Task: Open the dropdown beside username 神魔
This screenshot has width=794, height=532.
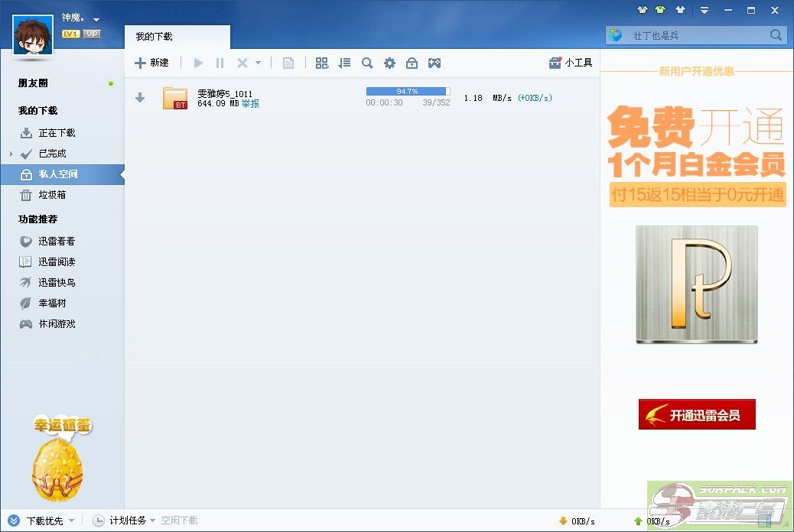Action: point(96,20)
